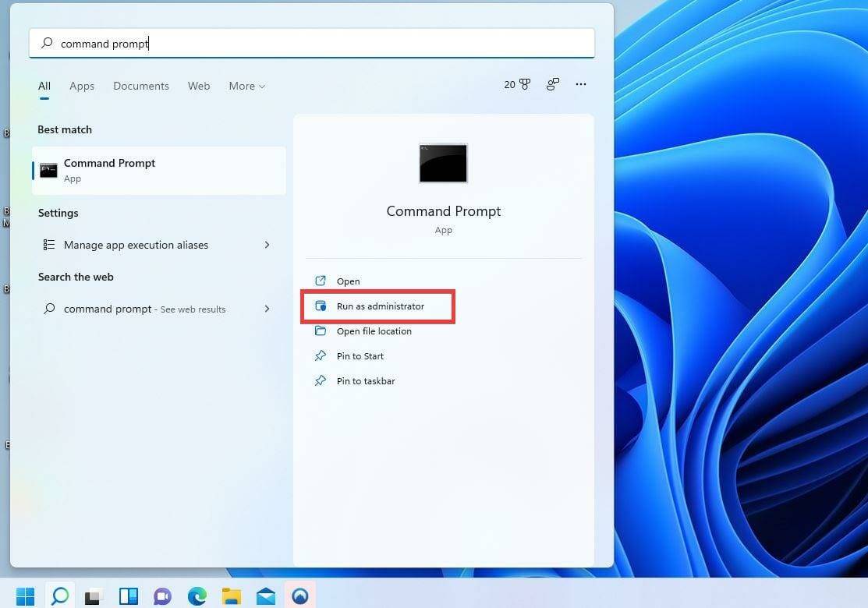This screenshot has width=868, height=608.
Task: Launch Mail from the taskbar
Action: pos(265,595)
